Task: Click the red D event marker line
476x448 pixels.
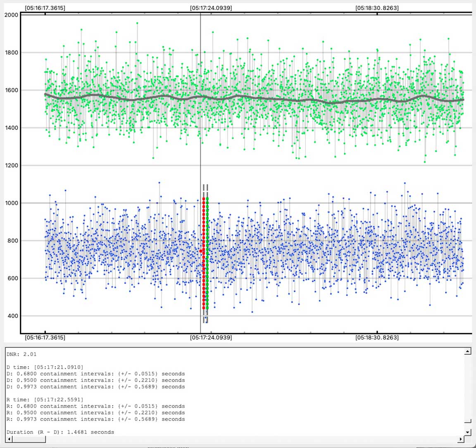Action: click(x=204, y=254)
